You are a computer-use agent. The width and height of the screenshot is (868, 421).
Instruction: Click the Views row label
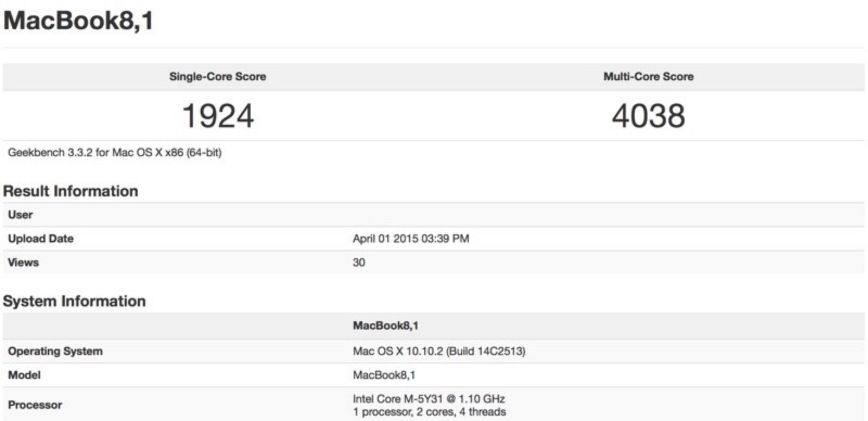click(23, 262)
